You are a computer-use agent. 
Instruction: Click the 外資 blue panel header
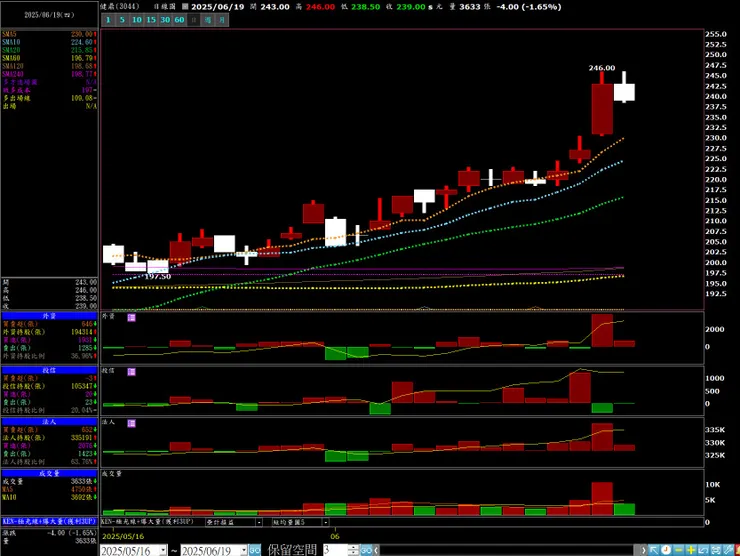49,316
